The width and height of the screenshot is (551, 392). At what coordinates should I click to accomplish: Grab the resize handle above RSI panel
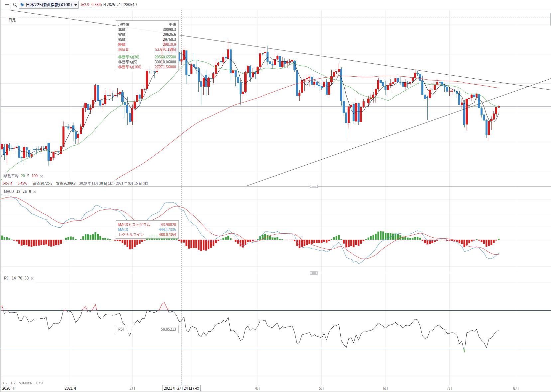(x=313, y=273)
